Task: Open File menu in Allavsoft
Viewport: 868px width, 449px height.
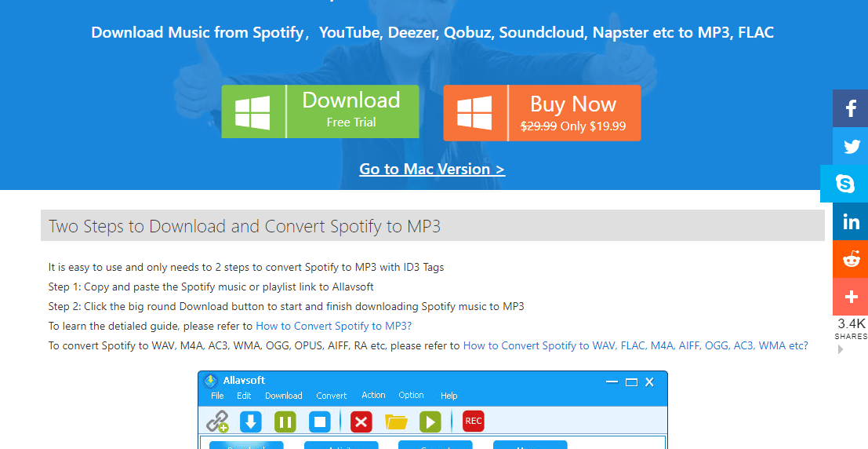Action: click(217, 396)
